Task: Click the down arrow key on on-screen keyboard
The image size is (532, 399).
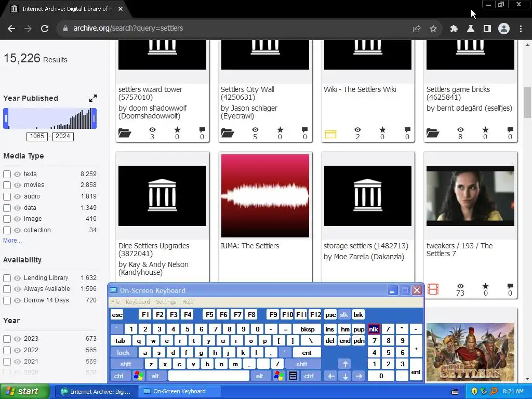Action: tap(345, 376)
